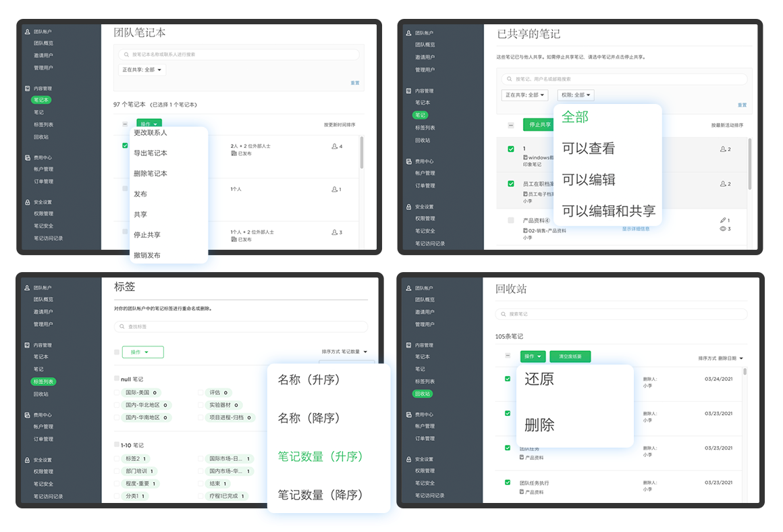
Task: Open the 排序方式 删除日期 sort dropdown
Action: pyautogui.click(x=720, y=358)
